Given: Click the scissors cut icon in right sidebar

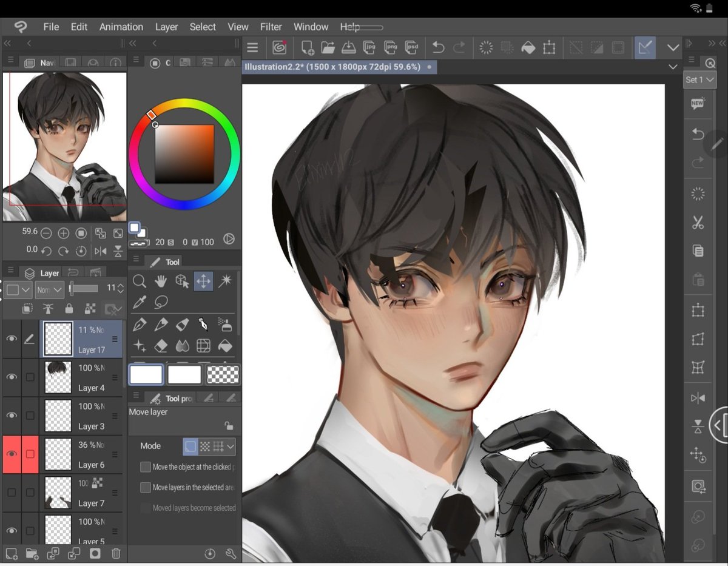Looking at the screenshot, I should (x=698, y=223).
